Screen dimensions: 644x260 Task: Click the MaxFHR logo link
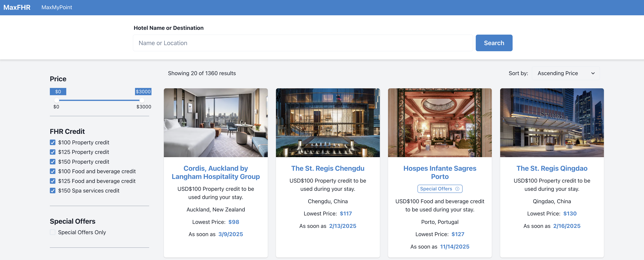pos(17,7)
